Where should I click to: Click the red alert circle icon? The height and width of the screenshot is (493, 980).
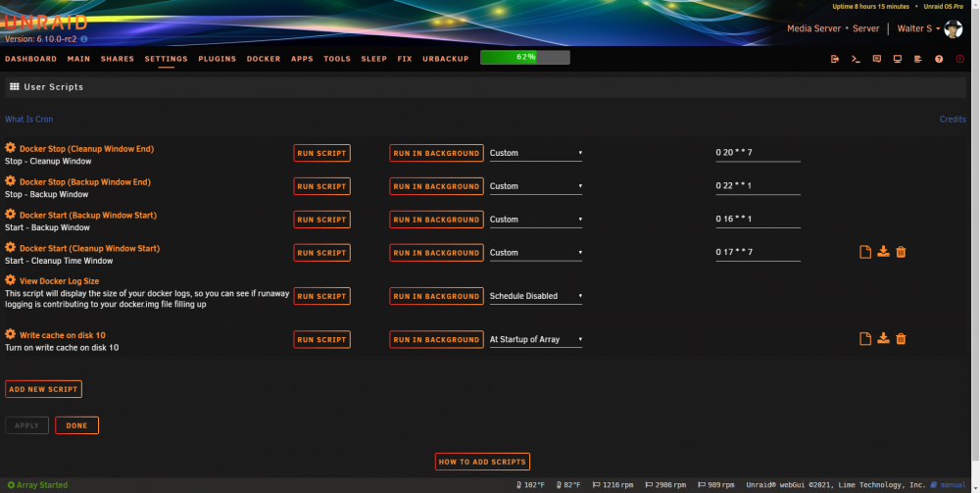click(960, 59)
